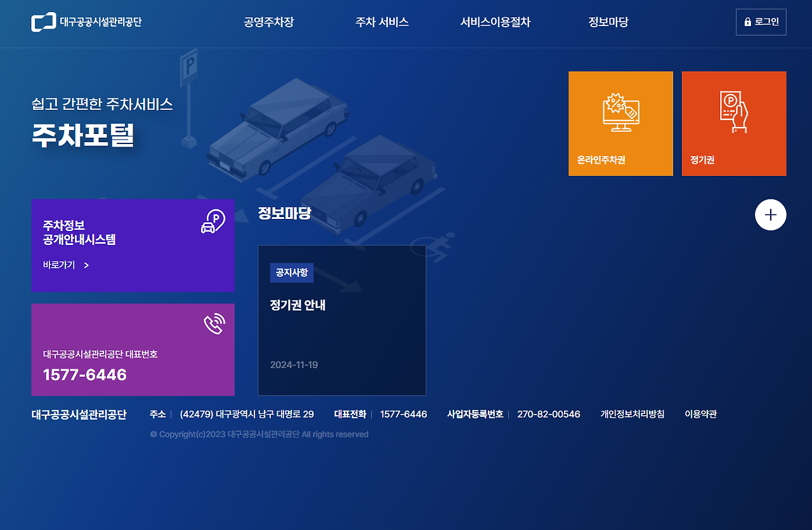Click the 바로가기 arrow chevron
The height and width of the screenshot is (530, 812).
point(86,265)
